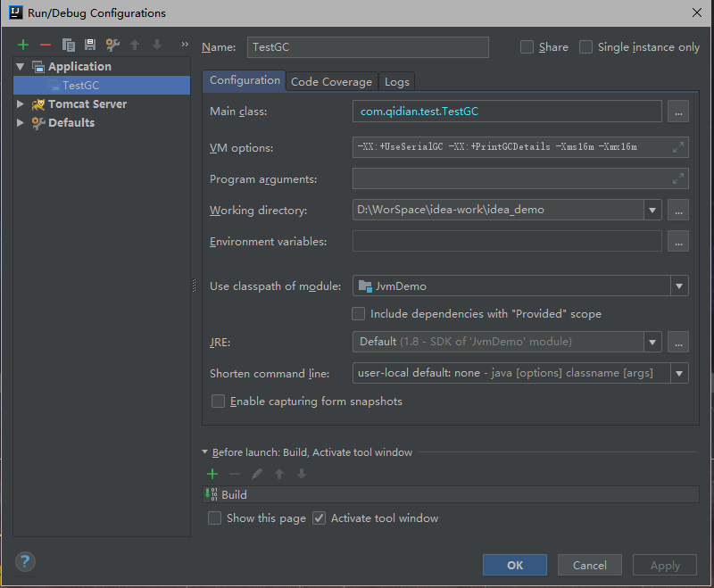
Task: Expand the Defaults tree node
Action: [x=20, y=122]
